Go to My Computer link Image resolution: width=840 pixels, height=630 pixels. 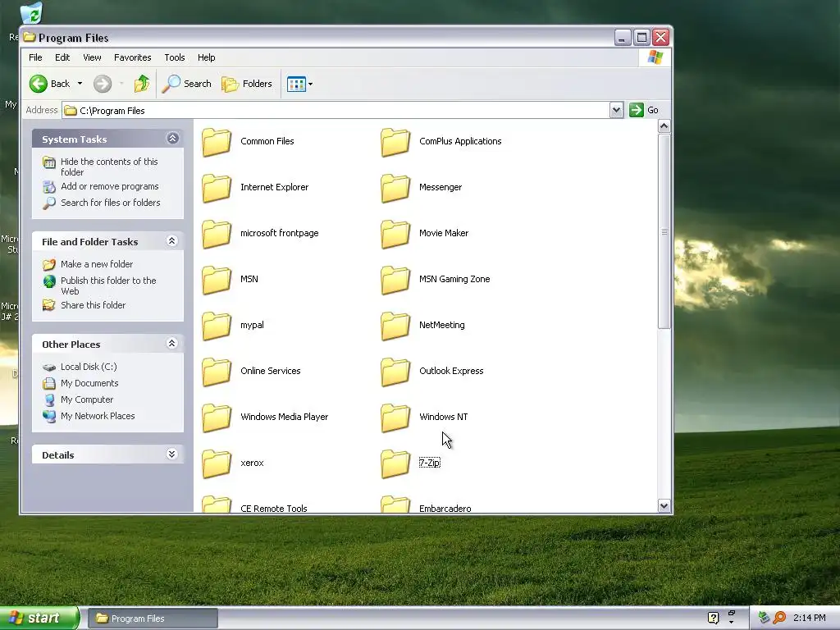(87, 399)
